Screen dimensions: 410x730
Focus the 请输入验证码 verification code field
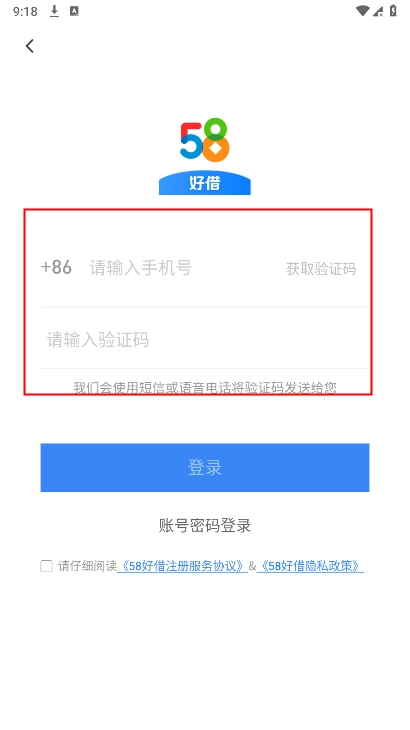(x=205, y=340)
